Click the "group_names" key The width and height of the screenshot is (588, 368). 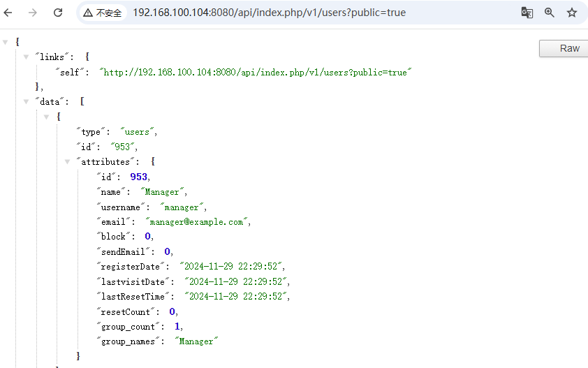click(131, 341)
